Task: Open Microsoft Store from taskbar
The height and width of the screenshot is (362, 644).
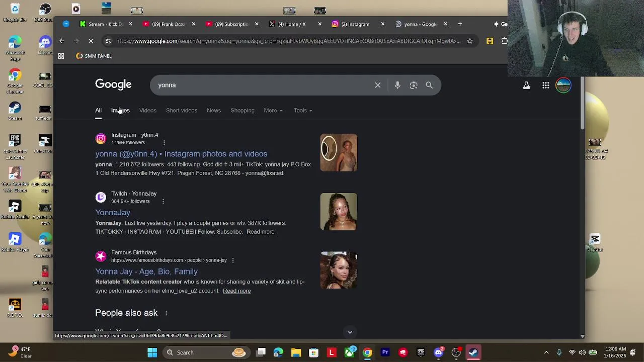Action: [x=313, y=352]
